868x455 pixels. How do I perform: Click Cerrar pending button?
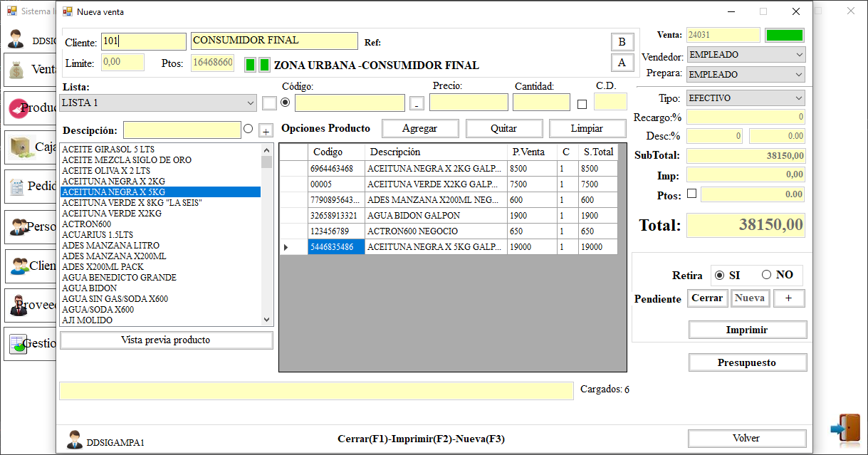point(708,298)
